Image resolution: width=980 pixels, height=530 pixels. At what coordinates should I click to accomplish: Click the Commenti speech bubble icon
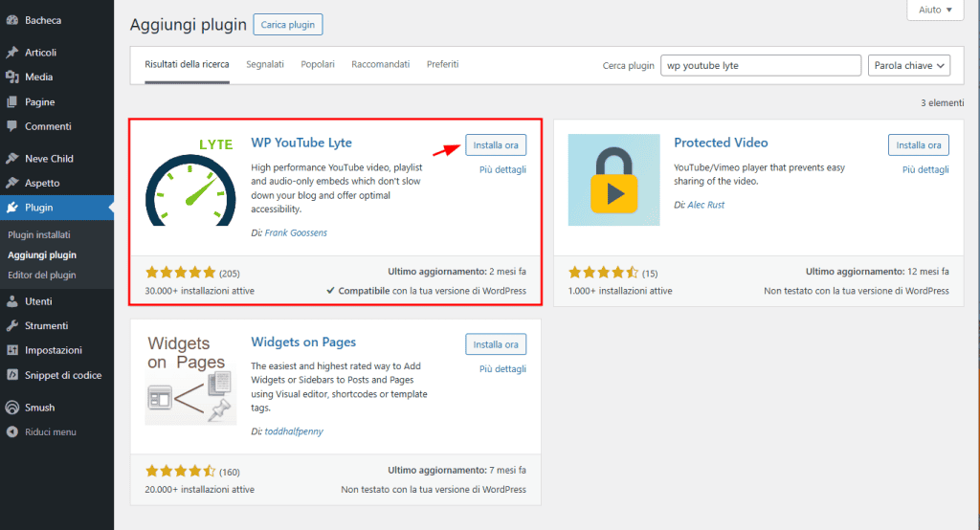point(11,126)
